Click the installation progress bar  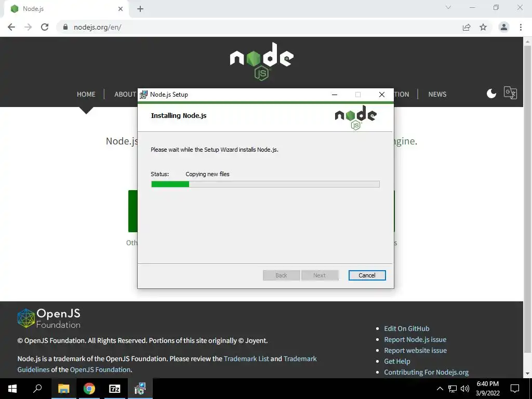(x=265, y=184)
